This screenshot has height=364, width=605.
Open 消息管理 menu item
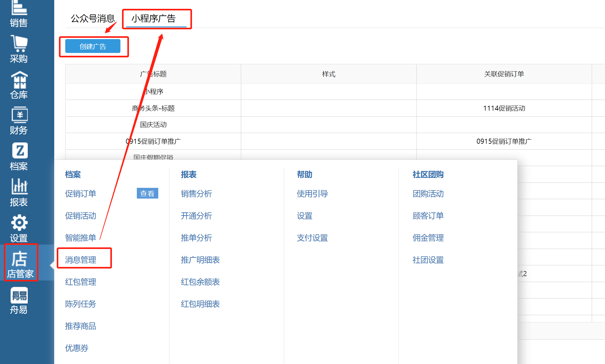coord(80,260)
